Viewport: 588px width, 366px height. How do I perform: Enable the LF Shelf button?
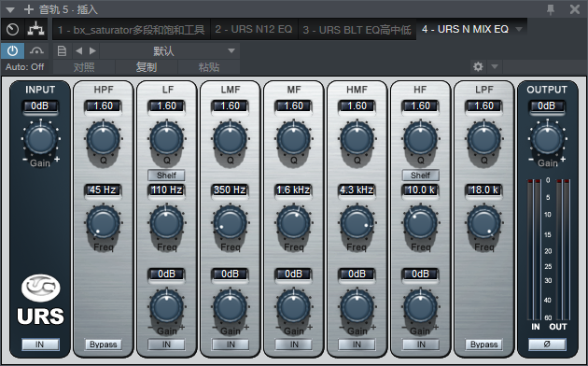pyautogui.click(x=166, y=176)
